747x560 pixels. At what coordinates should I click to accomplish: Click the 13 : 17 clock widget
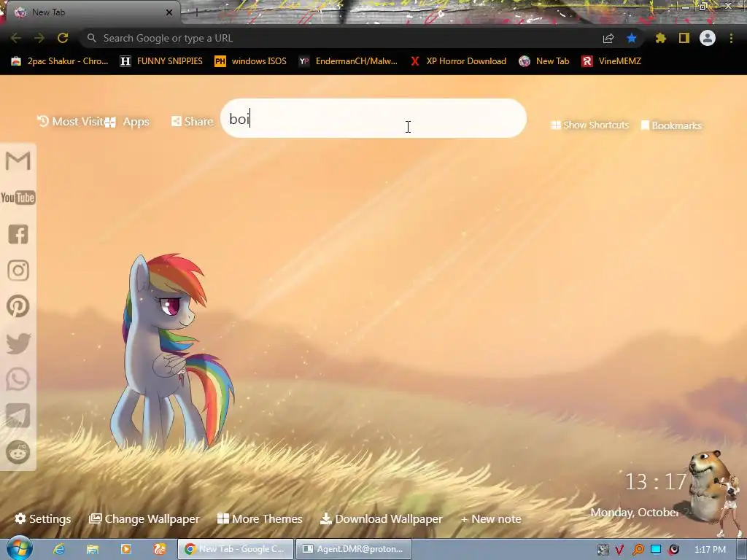[655, 482]
